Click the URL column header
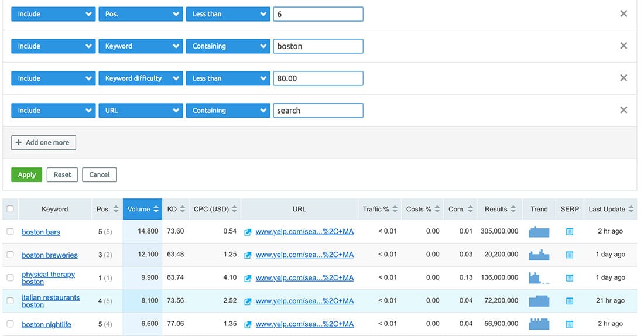This screenshot has width=644, height=336. click(299, 209)
